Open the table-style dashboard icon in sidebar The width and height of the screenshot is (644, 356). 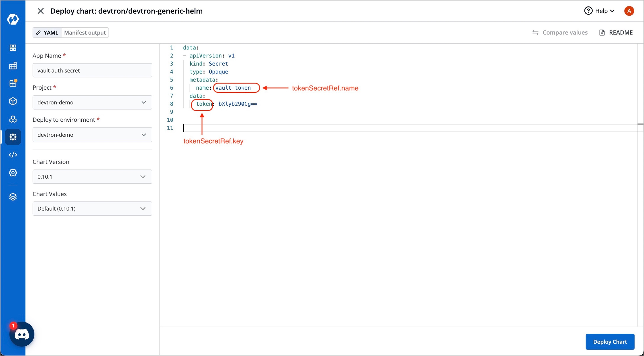13,66
